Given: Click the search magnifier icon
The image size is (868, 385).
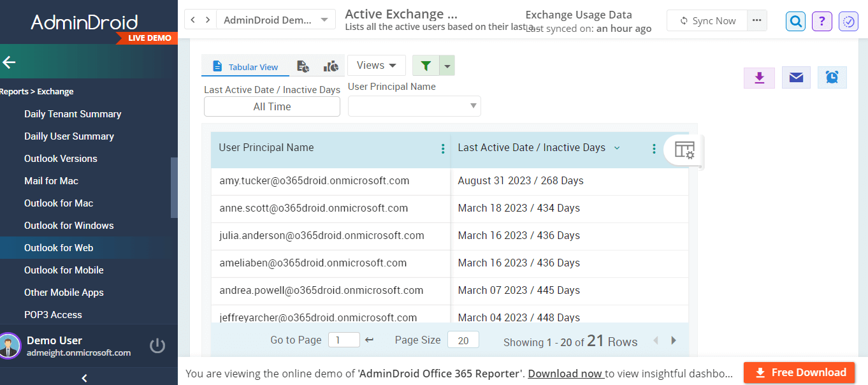Looking at the screenshot, I should pos(796,21).
